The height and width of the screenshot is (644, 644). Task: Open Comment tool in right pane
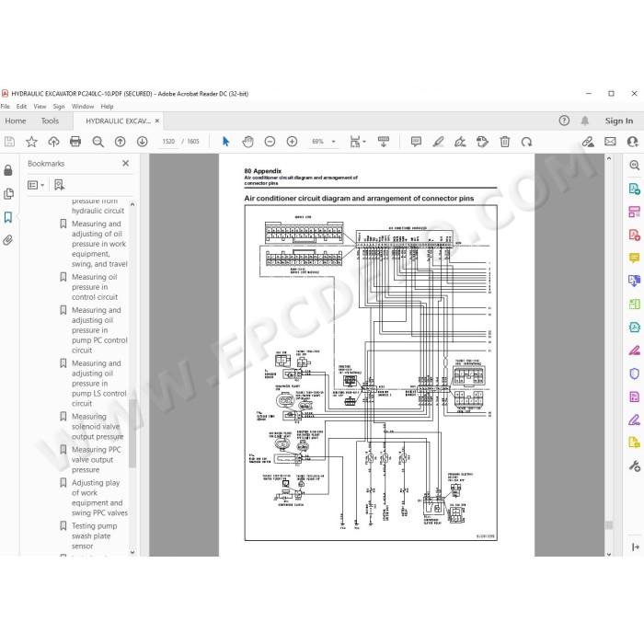(634, 258)
